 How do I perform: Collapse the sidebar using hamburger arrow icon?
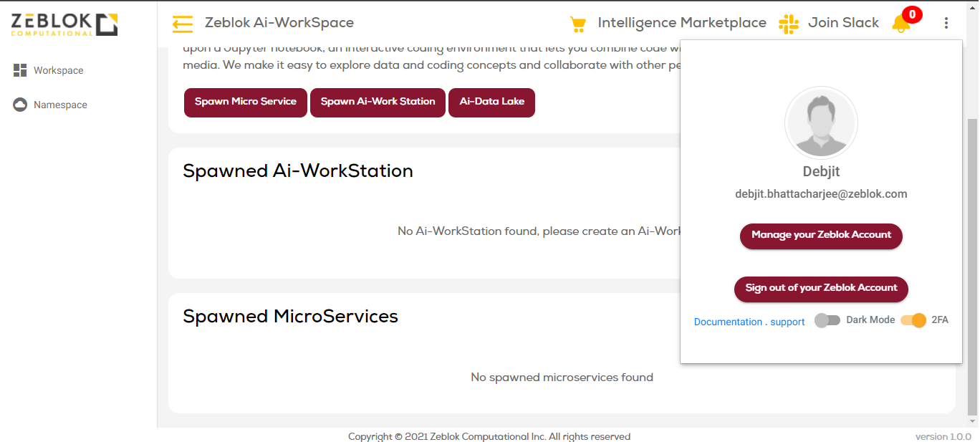(183, 24)
